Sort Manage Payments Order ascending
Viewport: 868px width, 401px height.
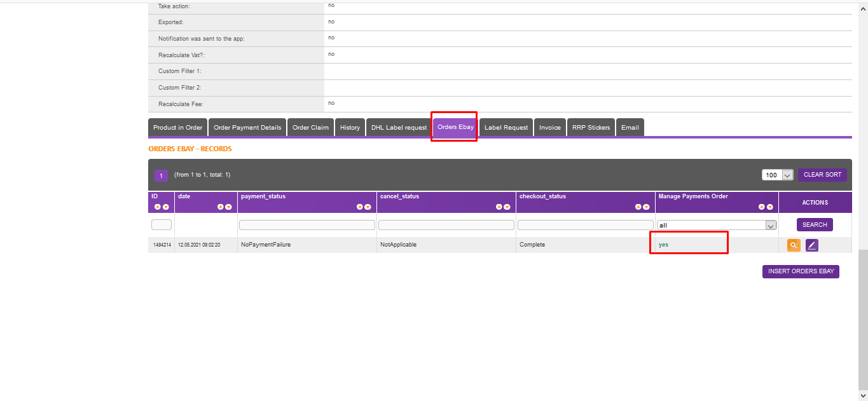[762, 207]
